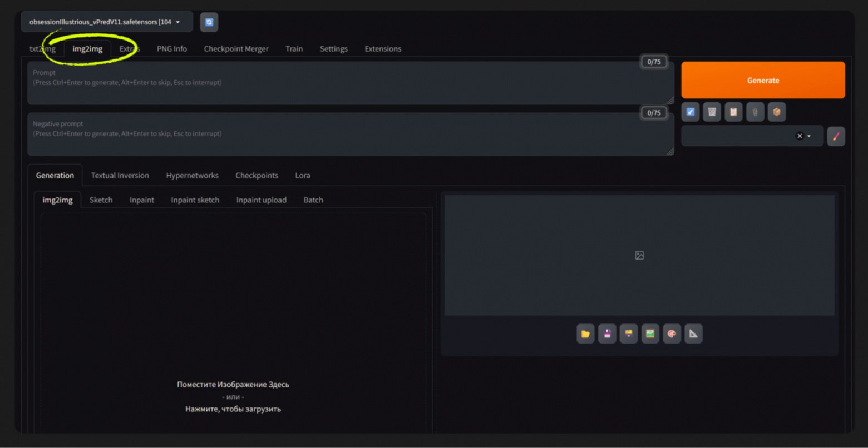This screenshot has height=448, width=868.
Task: Clear styles with the X button
Action: (800, 136)
